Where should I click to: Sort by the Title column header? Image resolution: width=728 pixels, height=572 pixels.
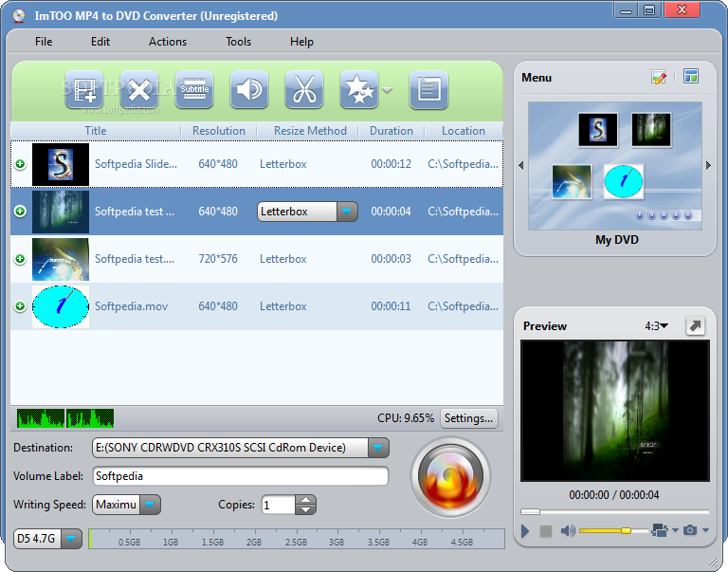point(96,131)
